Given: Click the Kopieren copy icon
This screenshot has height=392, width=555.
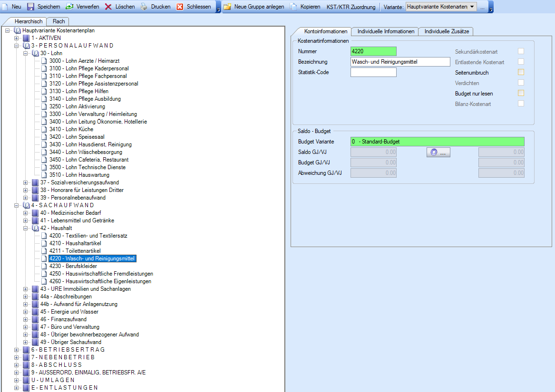Looking at the screenshot, I should pyautogui.click(x=293, y=7).
